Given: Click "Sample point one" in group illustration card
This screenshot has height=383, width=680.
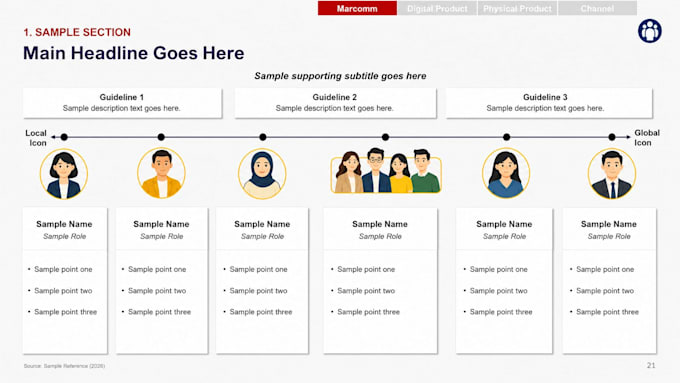Looking at the screenshot, I should [x=366, y=269].
